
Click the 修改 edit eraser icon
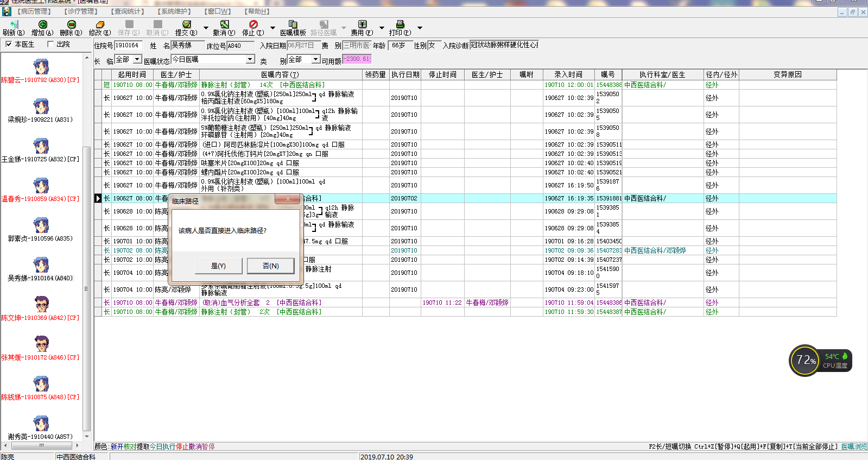tap(100, 24)
